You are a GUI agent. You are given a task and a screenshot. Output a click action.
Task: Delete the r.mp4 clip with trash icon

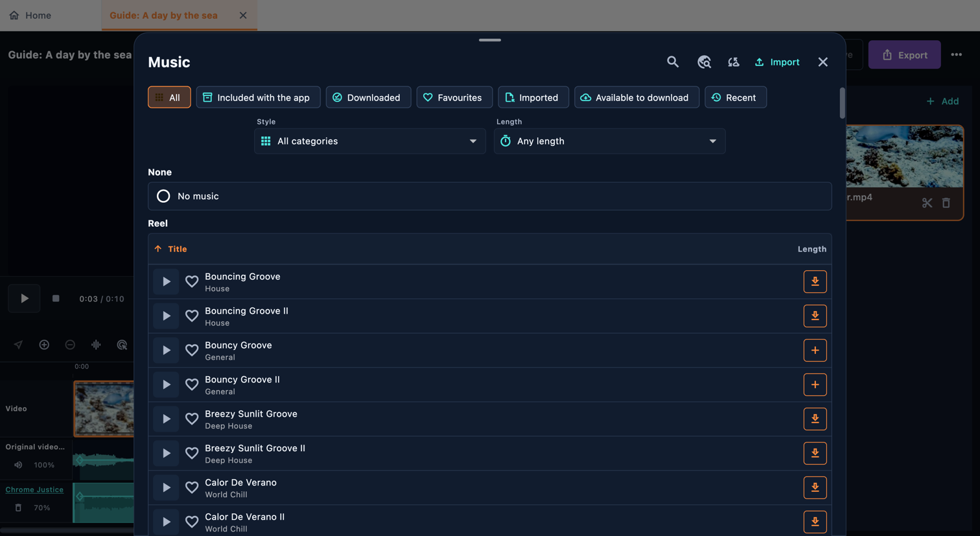(946, 203)
